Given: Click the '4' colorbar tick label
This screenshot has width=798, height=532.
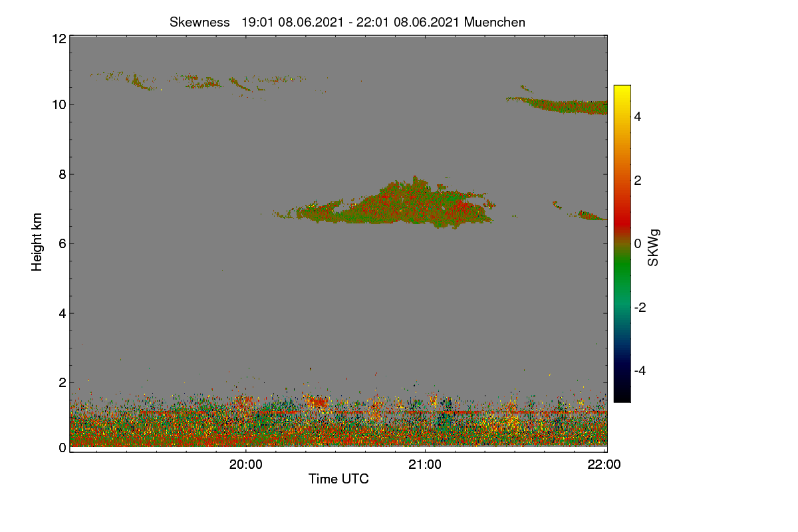Looking at the screenshot, I should [x=639, y=116].
